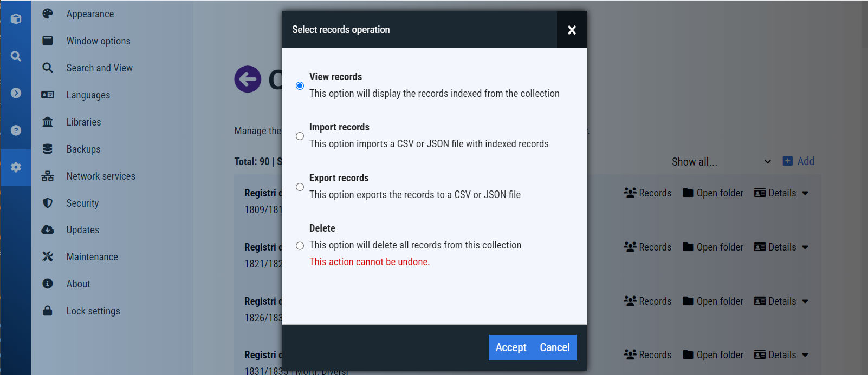Open the About page
The height and width of the screenshot is (375, 868).
click(x=78, y=284)
